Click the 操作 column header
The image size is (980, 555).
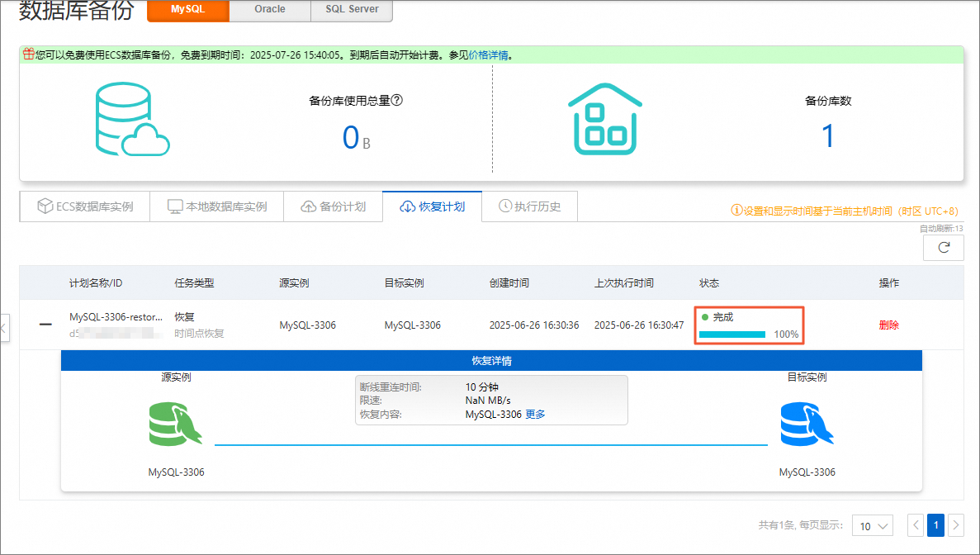coord(888,283)
